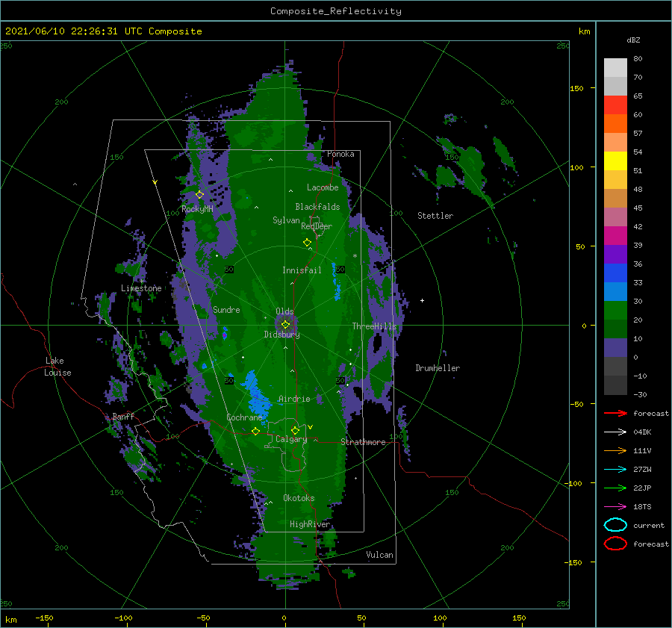Click the Stettler town label
Viewport: 672px width, 628px height.
435,216
